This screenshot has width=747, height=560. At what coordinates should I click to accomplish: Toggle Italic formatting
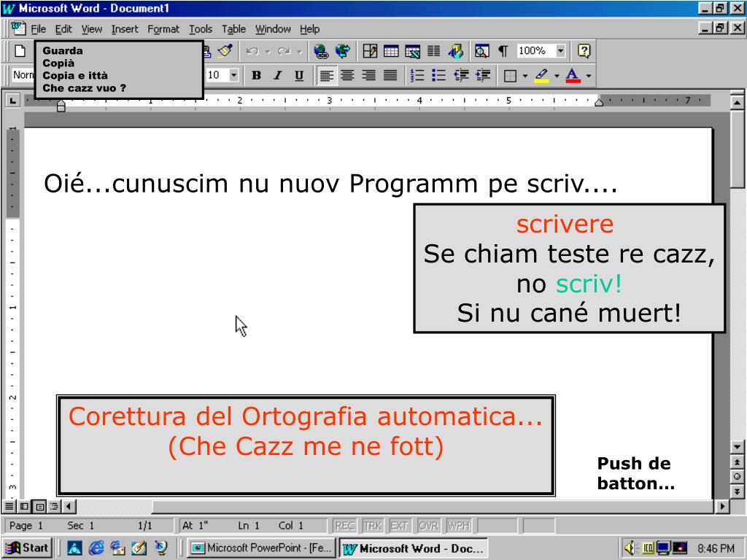pos(278,75)
